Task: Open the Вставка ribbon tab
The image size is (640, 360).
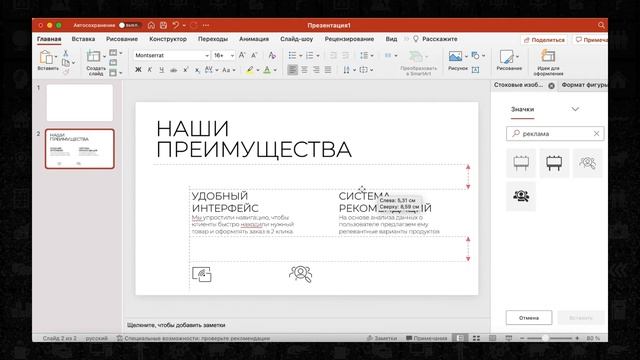Action: pos(83,39)
